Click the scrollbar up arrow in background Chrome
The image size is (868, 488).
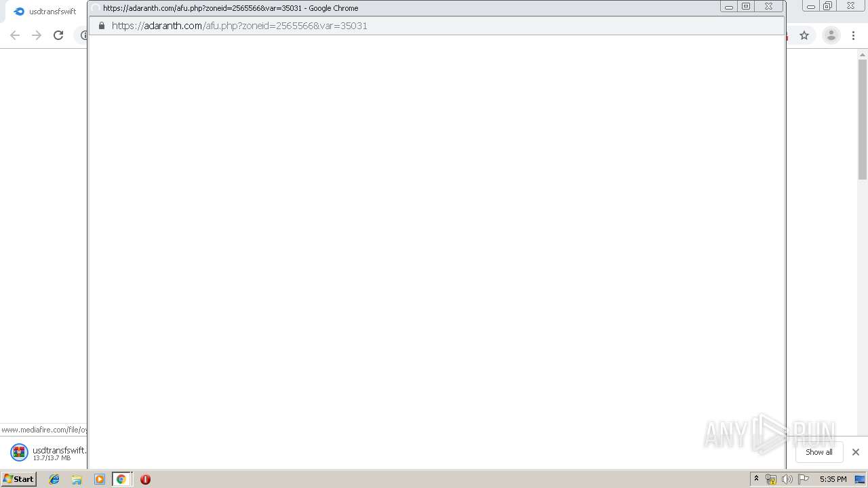[863, 54]
